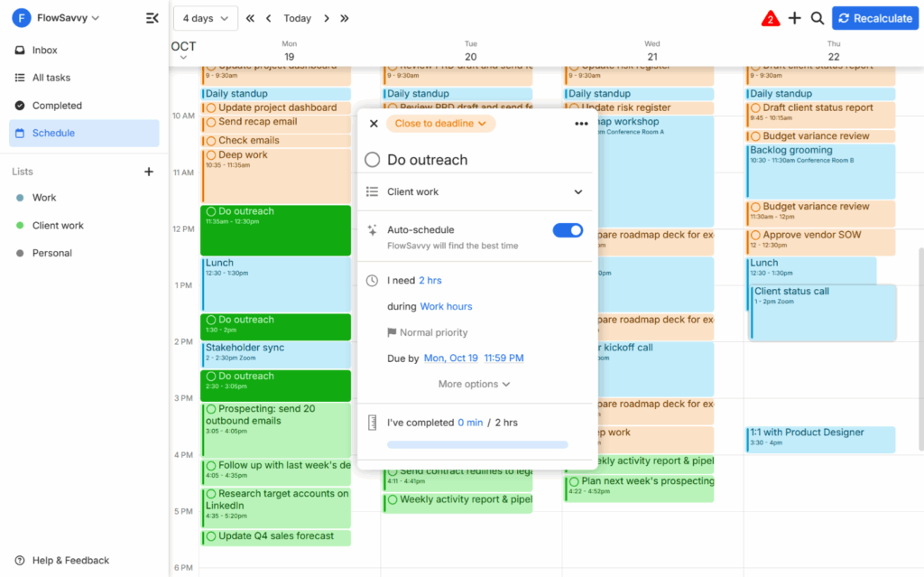This screenshot has height=577, width=924.
Task: Click the Completed checkmark icon
Action: pos(20,106)
